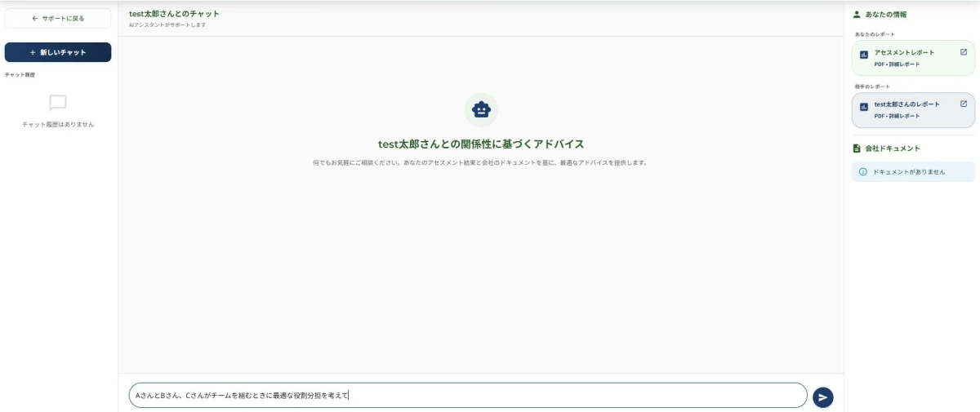Click the empty chat history bubble icon
The height and width of the screenshot is (412, 980).
click(58, 103)
